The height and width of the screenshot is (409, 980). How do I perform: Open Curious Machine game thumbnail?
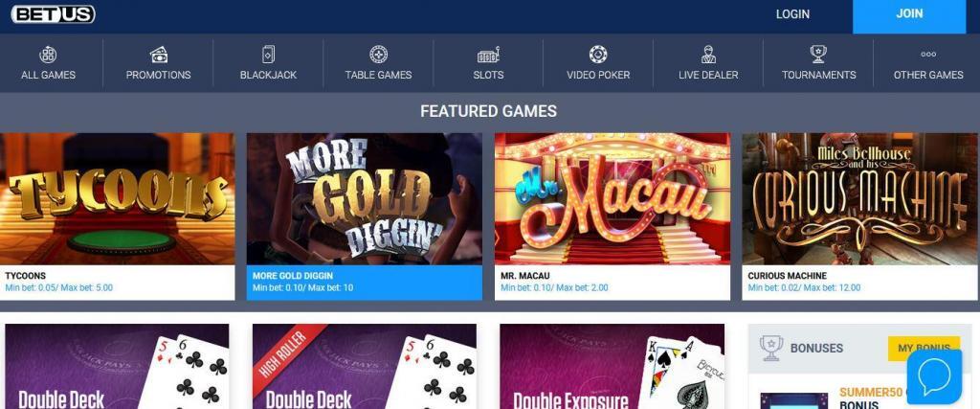tap(859, 199)
